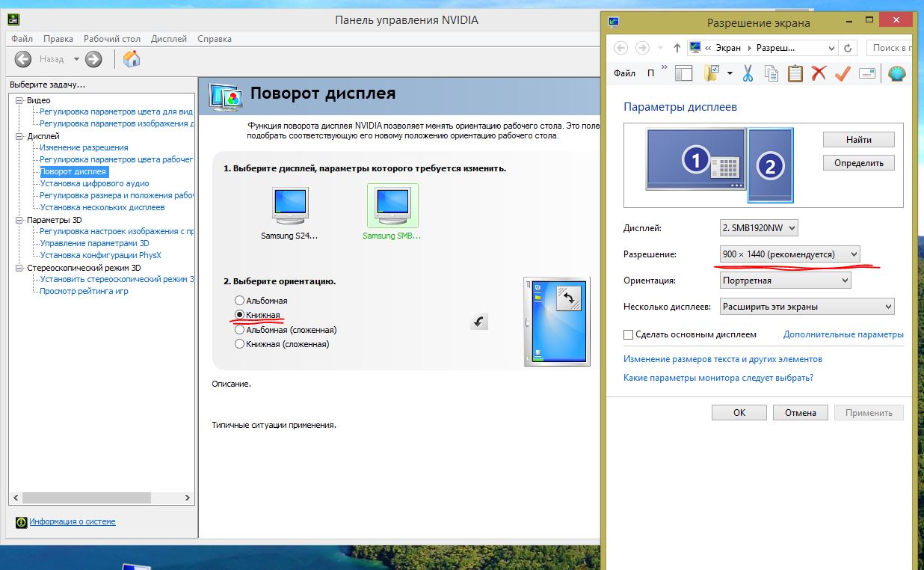924x570 pixels.
Task: Click the Paste clipboard icon
Action: click(x=795, y=73)
